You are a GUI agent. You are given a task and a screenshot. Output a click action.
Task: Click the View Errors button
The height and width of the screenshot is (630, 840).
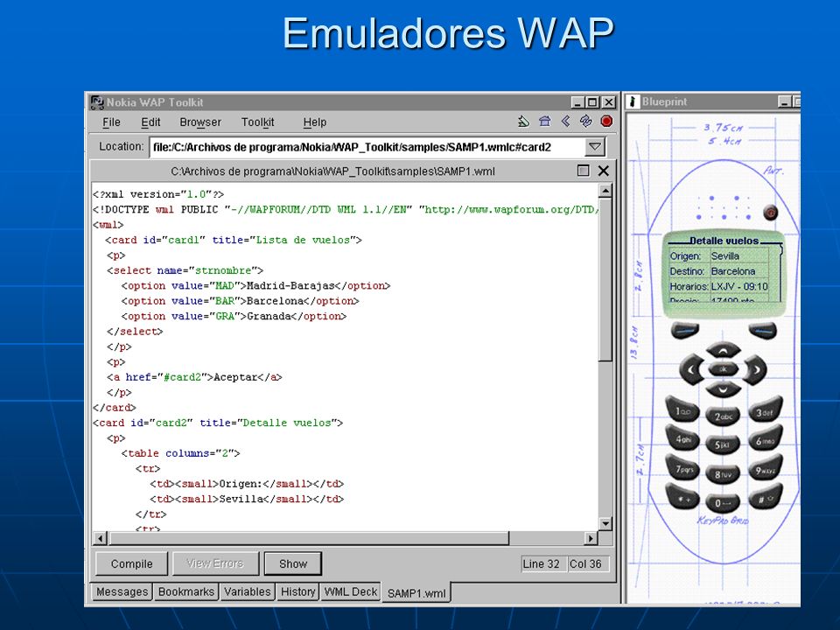click(215, 564)
